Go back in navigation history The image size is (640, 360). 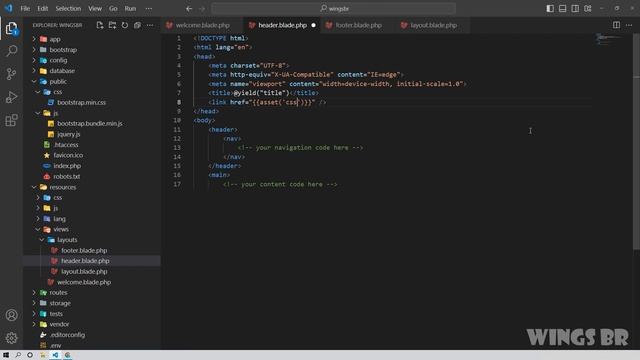coord(189,9)
